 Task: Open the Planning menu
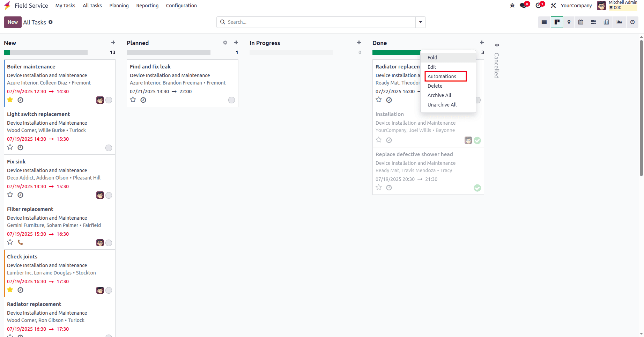[x=119, y=6]
